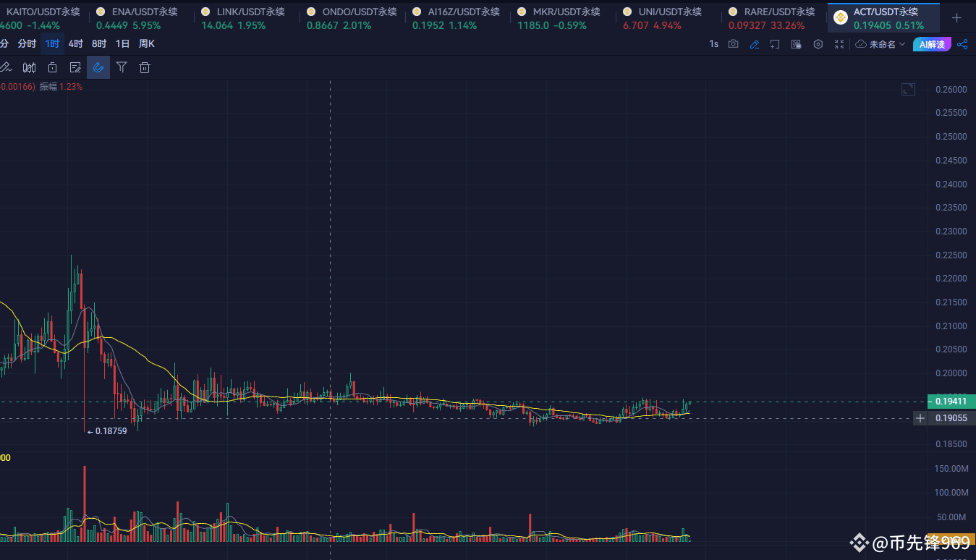
Task: Share the chart using the share icon
Action: pos(962,43)
